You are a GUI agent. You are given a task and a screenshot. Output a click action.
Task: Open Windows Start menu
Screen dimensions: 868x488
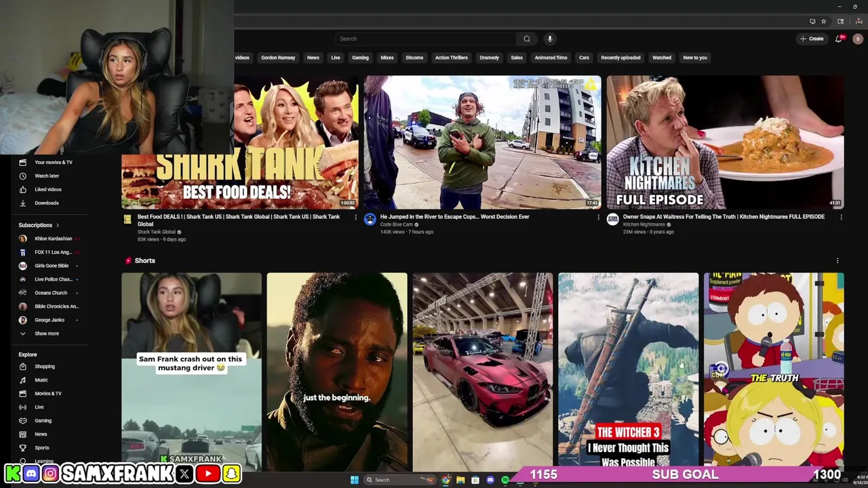click(x=354, y=480)
